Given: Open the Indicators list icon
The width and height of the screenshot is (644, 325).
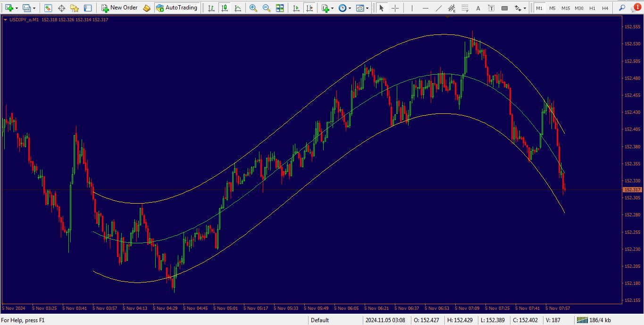Looking at the screenshot, I should tap(325, 8).
